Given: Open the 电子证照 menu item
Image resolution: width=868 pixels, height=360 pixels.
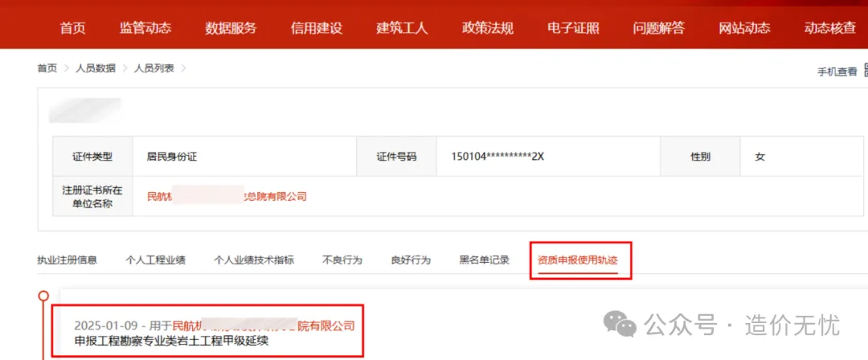Looking at the screenshot, I should click(x=574, y=28).
